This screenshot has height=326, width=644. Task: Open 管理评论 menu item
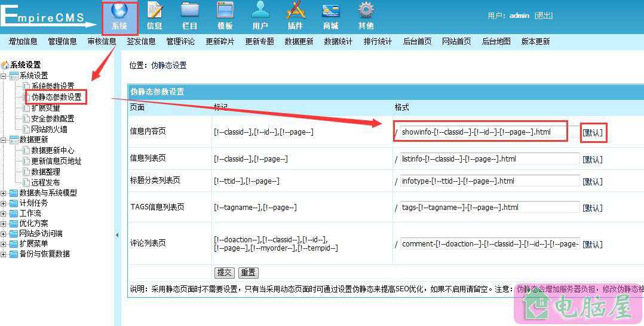pos(180,41)
